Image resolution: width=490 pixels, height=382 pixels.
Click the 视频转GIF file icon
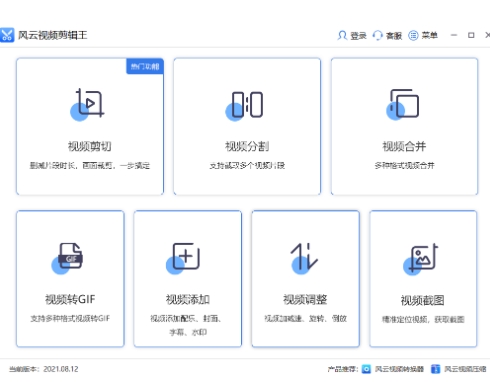[x=67, y=258]
